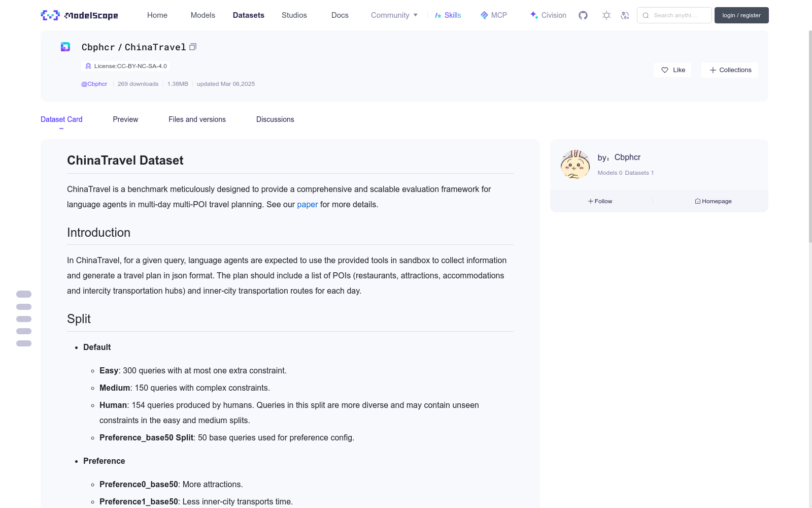Click the plus icon next to Follow

[591, 201]
